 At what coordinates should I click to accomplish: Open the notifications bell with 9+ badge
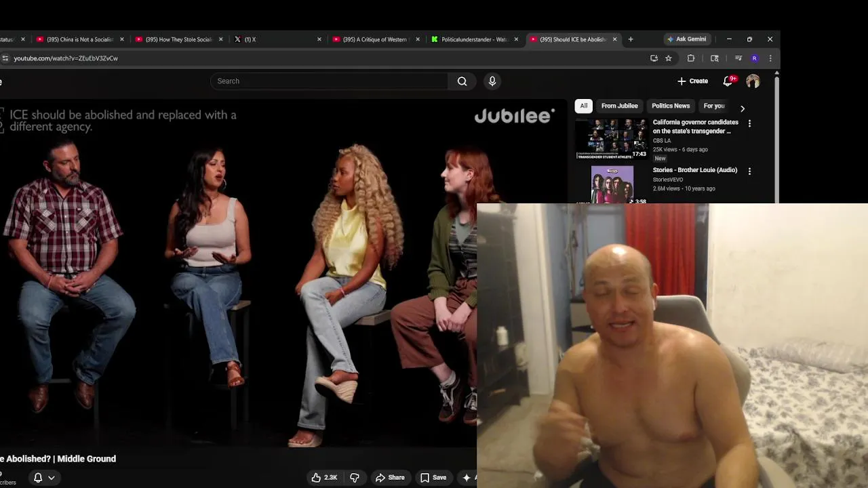click(x=728, y=81)
